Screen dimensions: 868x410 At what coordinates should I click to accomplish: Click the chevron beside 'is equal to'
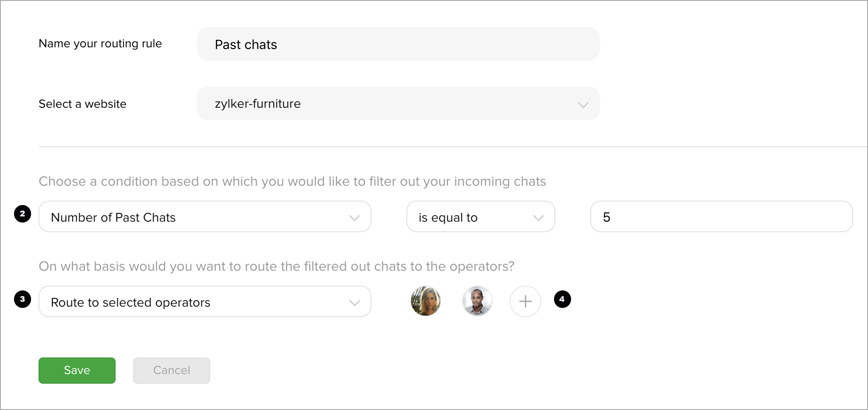click(x=538, y=218)
